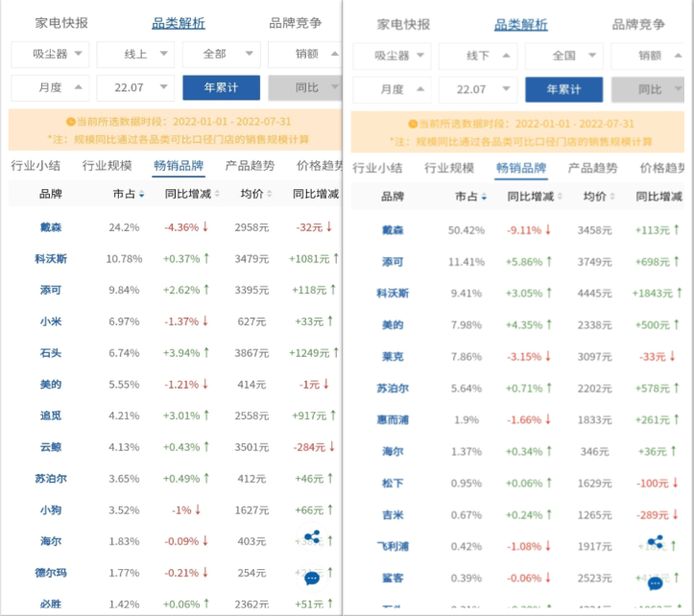Open 吸尘器 category dropdown in left panel
The height and width of the screenshot is (616, 694).
pyautogui.click(x=50, y=54)
